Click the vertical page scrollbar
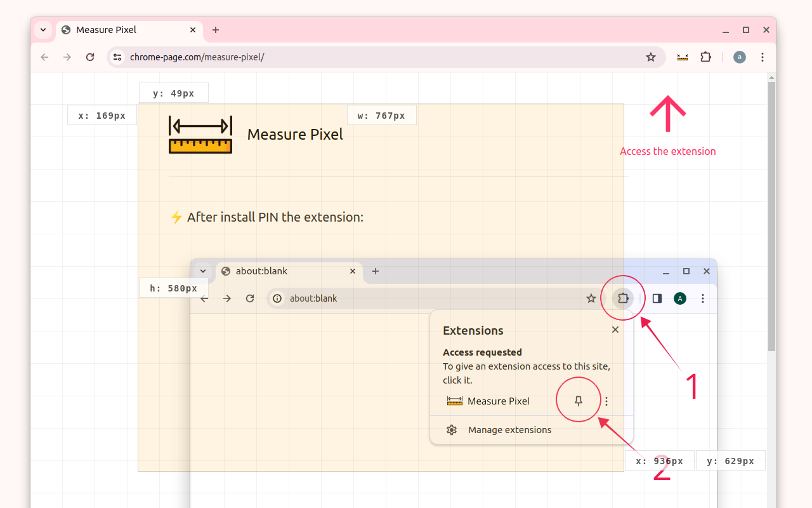The height and width of the screenshot is (508, 812). 771,216
